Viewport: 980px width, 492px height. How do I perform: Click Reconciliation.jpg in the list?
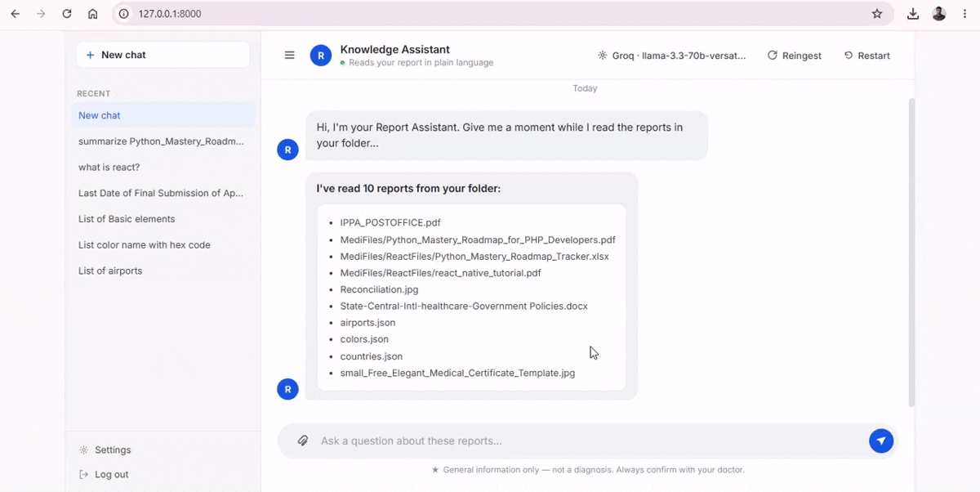click(x=379, y=289)
